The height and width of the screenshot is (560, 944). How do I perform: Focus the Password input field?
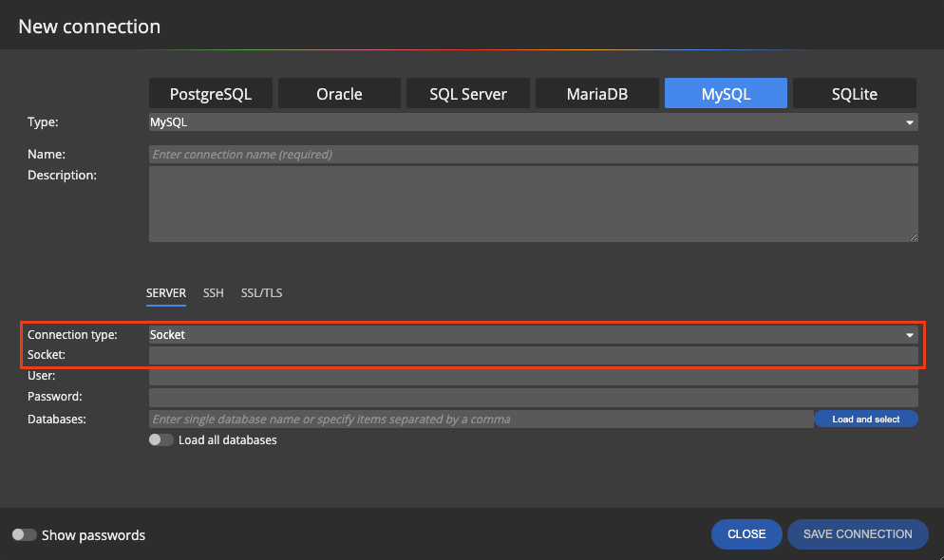pos(534,397)
